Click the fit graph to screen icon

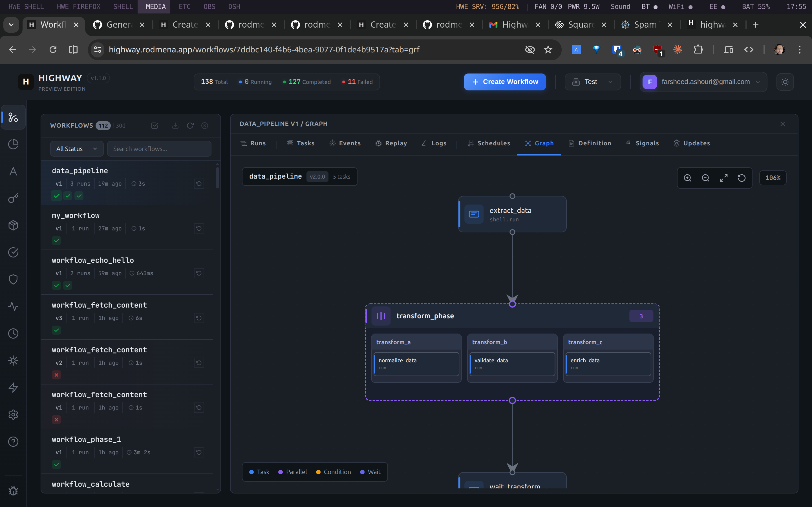pyautogui.click(x=724, y=178)
